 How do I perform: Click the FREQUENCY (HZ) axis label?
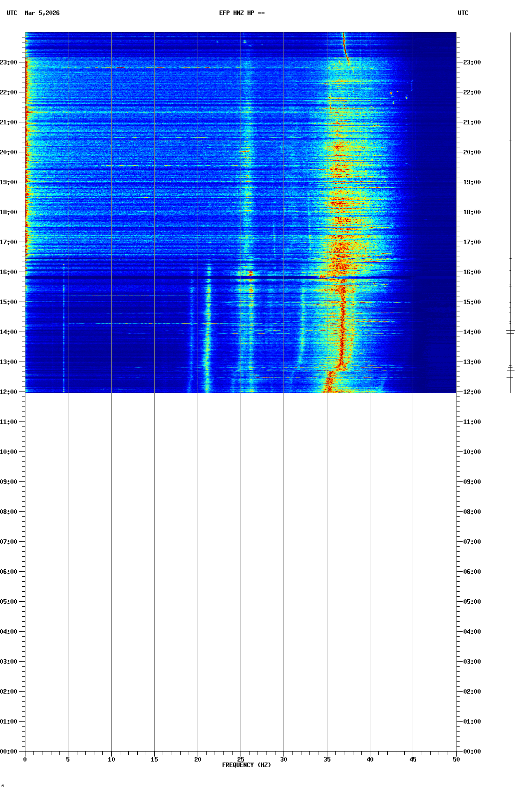(246, 765)
